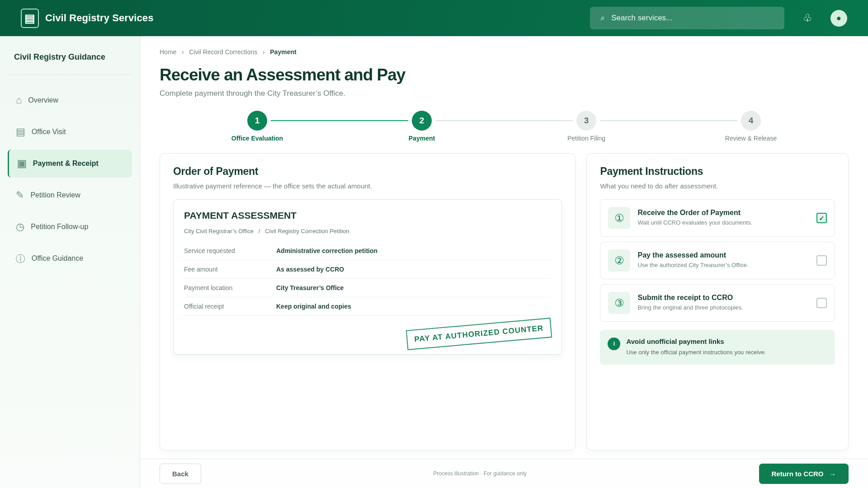Open the Civil Record Corrections breadcrumb
The width and height of the screenshot is (868, 488).
coord(223,52)
